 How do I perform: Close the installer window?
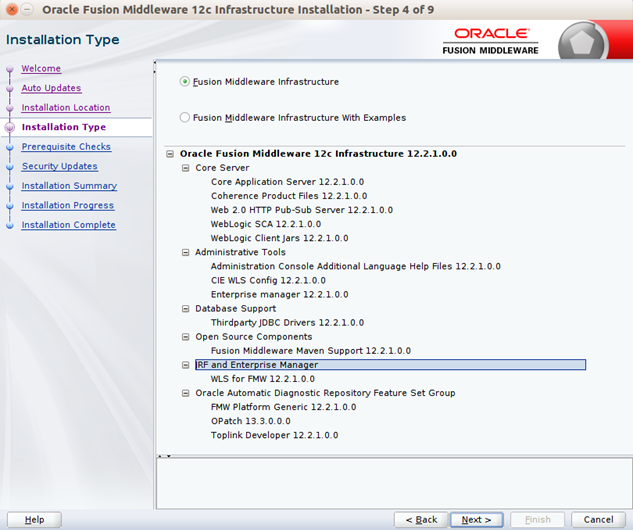tap(12, 9)
